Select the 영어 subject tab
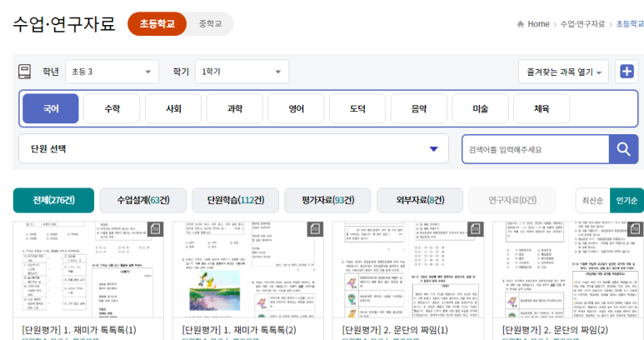The width and height of the screenshot is (644, 340). 296,108
